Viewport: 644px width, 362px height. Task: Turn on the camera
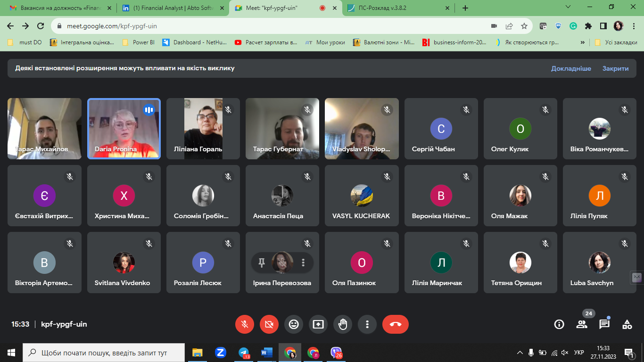(x=269, y=324)
